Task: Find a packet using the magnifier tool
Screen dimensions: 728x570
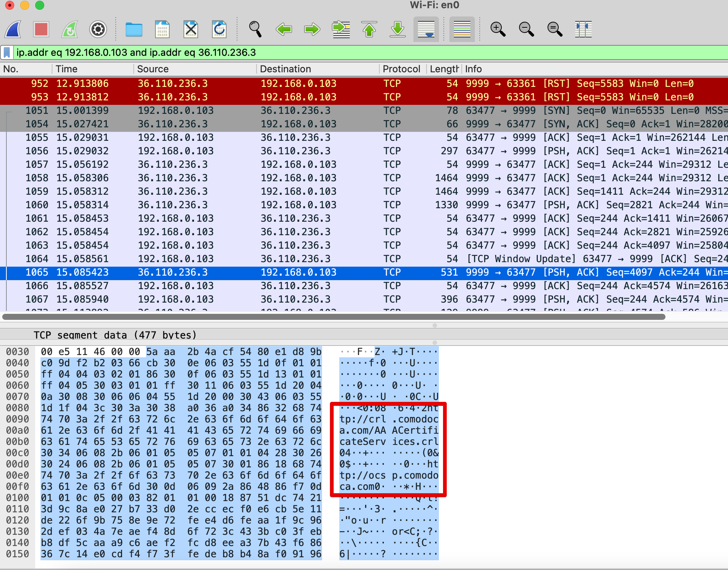Action: point(255,29)
